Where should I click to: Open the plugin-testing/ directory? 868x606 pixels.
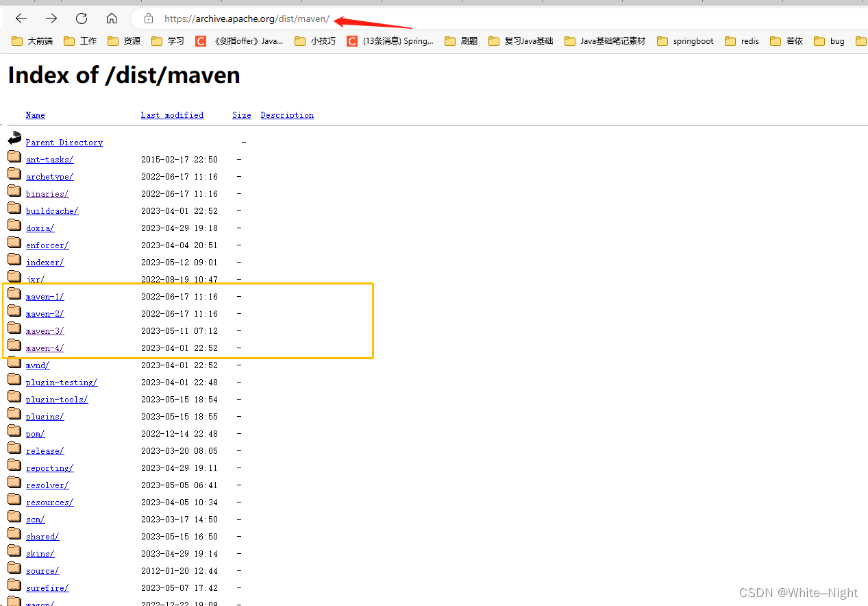tap(61, 382)
